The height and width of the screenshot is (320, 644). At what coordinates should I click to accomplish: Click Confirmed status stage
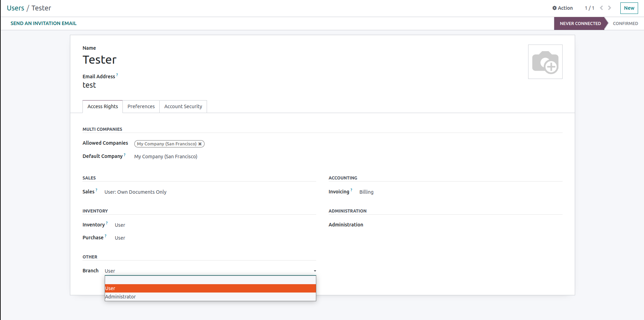click(x=625, y=23)
